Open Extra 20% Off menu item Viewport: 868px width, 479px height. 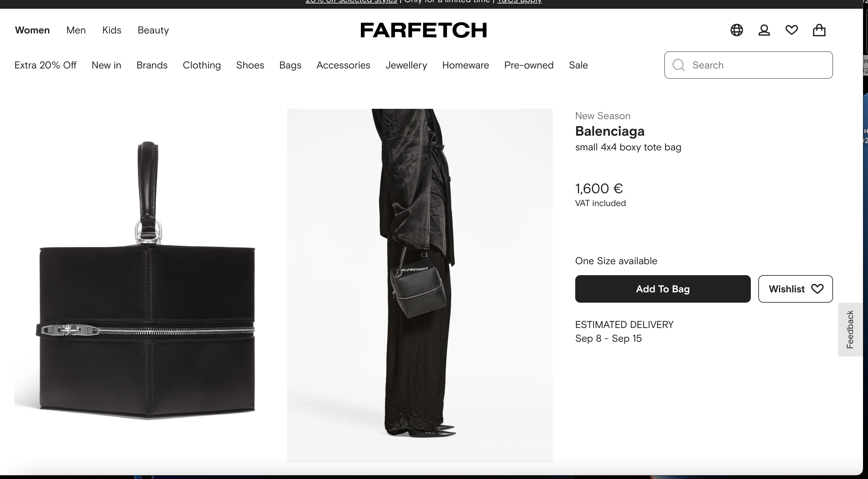(46, 65)
